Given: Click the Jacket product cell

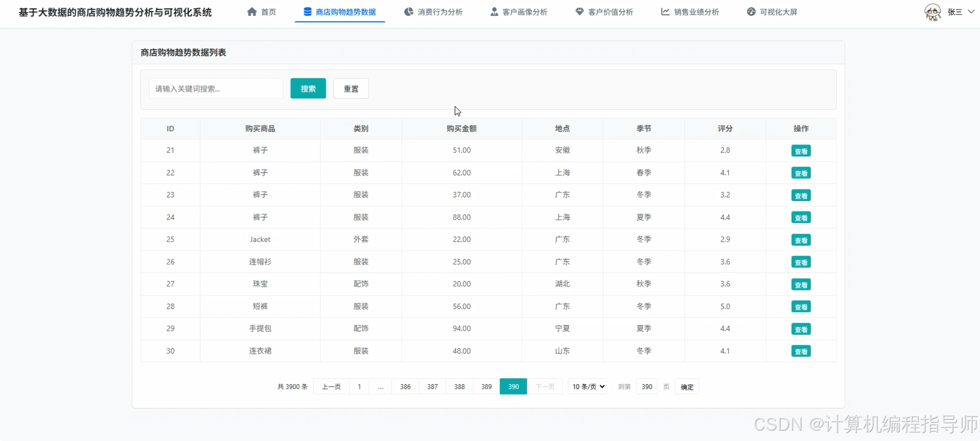Looking at the screenshot, I should point(260,240).
